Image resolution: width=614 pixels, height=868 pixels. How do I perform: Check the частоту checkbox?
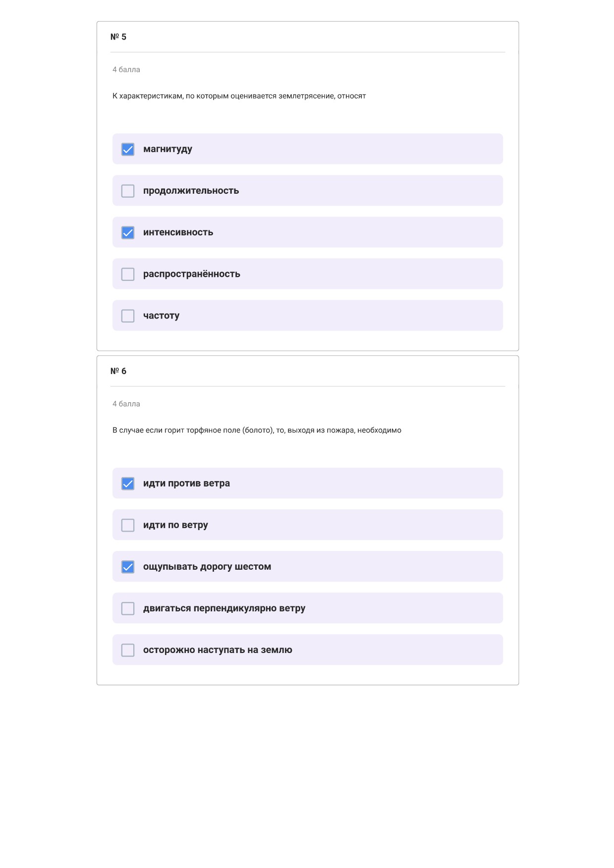pyautogui.click(x=128, y=316)
